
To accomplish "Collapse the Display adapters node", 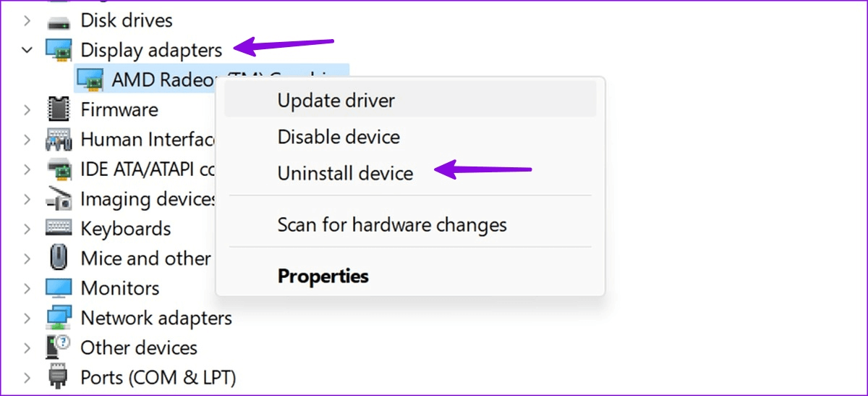I will (27, 50).
